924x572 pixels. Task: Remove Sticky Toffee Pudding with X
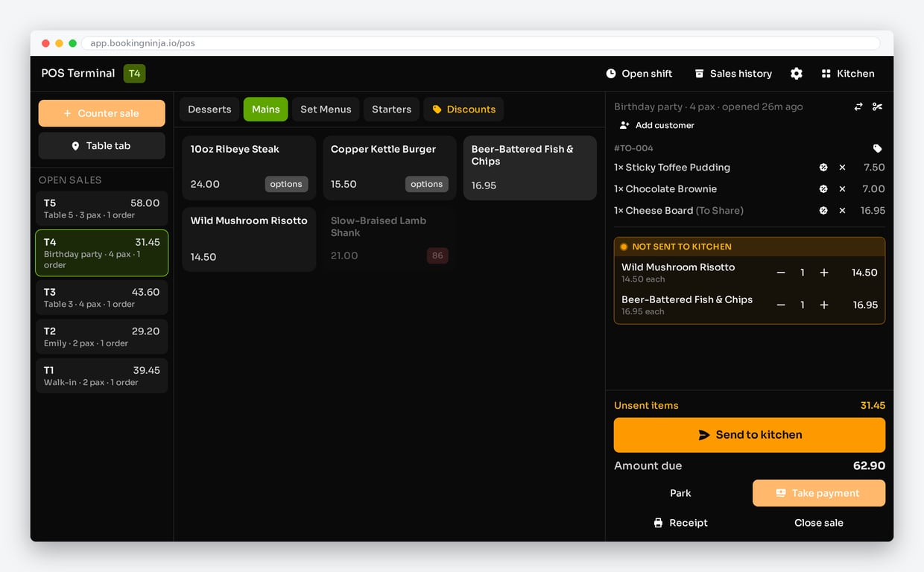point(842,168)
